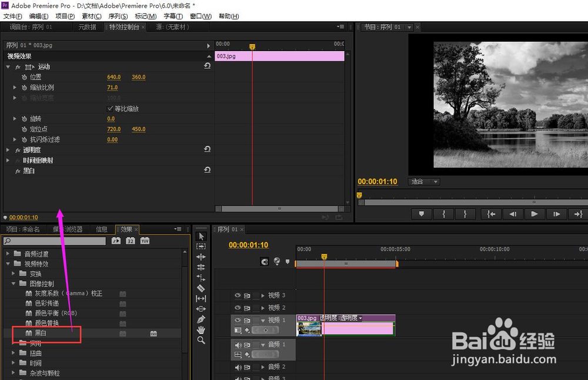
Task: Reset the 黑白 effect
Action: coord(207,170)
